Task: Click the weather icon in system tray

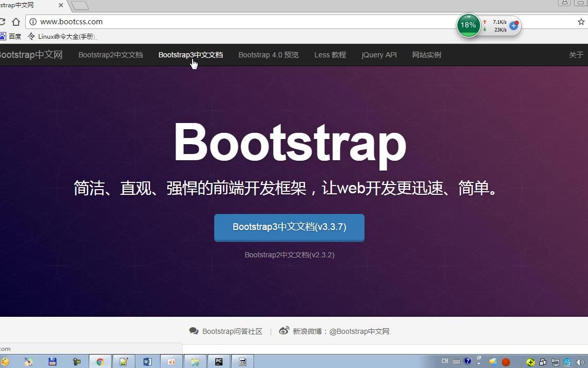Action: (x=494, y=361)
